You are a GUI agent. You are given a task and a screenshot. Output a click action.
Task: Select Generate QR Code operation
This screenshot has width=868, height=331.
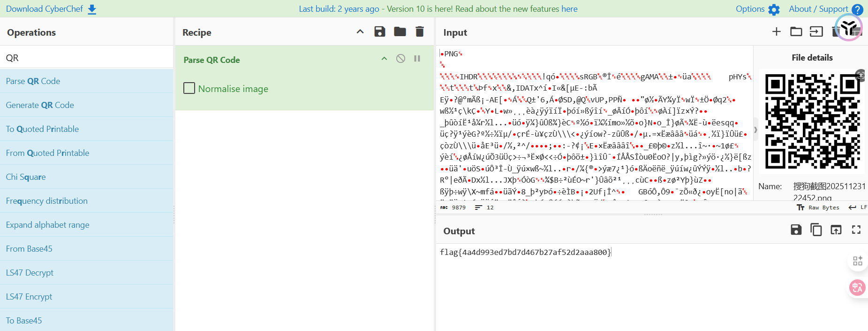coord(40,105)
